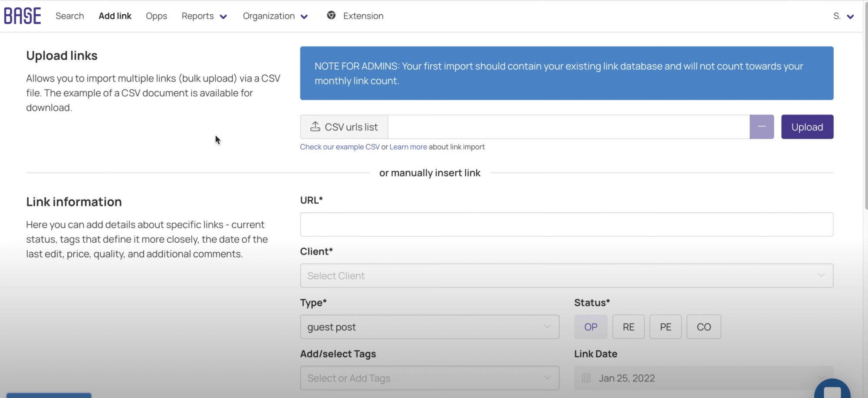This screenshot has width=868, height=398.
Task: Select the RE status option
Action: [628, 327]
